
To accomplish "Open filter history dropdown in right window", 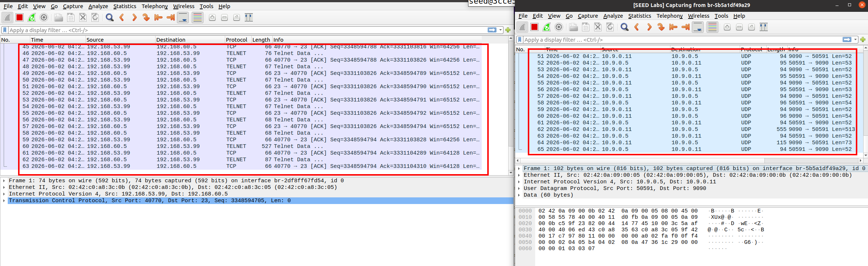I will pos(856,39).
